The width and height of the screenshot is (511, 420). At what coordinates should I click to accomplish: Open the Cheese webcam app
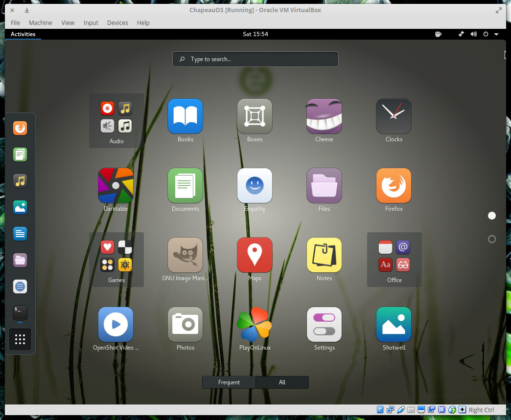tap(324, 116)
